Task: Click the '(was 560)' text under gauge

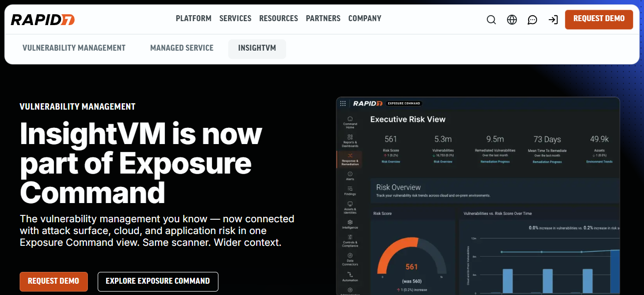Action: pyautogui.click(x=411, y=281)
